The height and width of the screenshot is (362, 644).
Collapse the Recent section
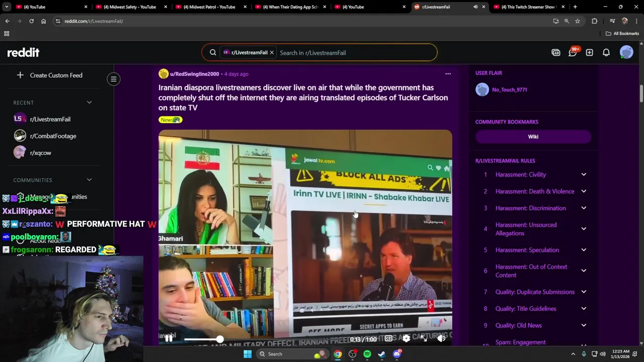click(x=89, y=103)
